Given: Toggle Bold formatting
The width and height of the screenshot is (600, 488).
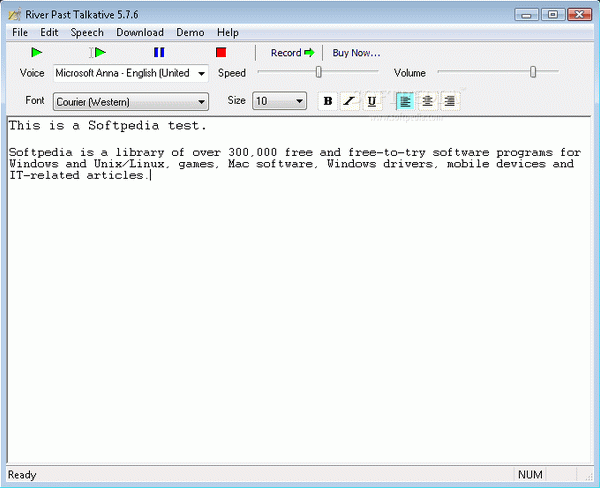Looking at the screenshot, I should pyautogui.click(x=328, y=101).
